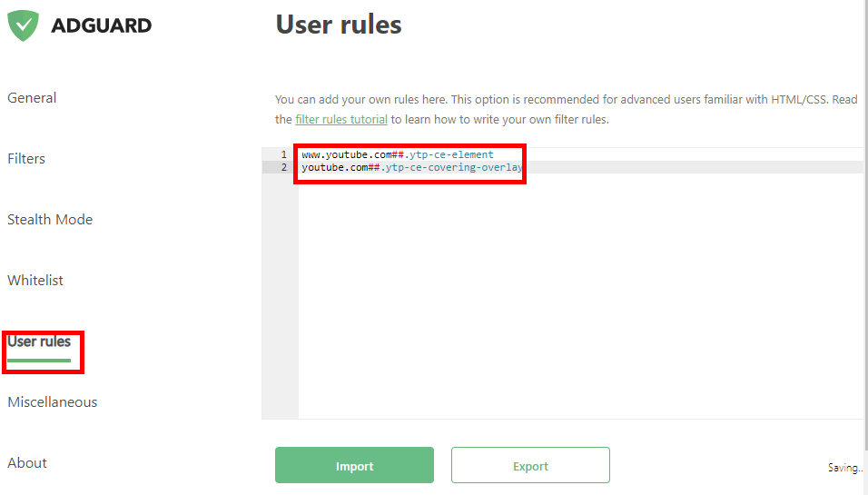This screenshot has width=868, height=495.
Task: Open Stealth Mode settings
Action: pyautogui.click(x=50, y=220)
